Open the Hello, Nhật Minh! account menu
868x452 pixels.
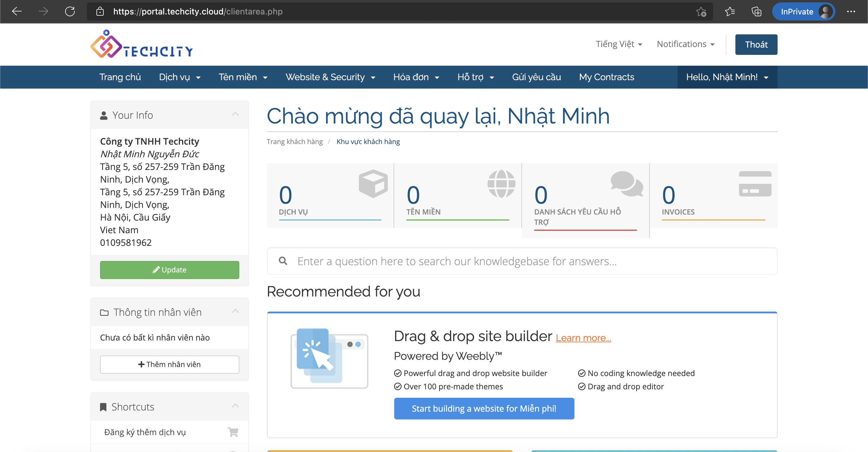727,77
